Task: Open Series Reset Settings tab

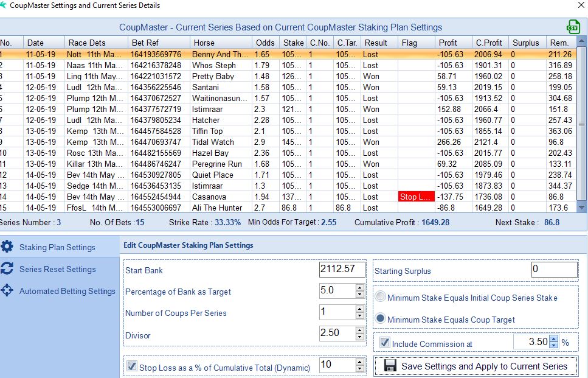Action: 60,269
